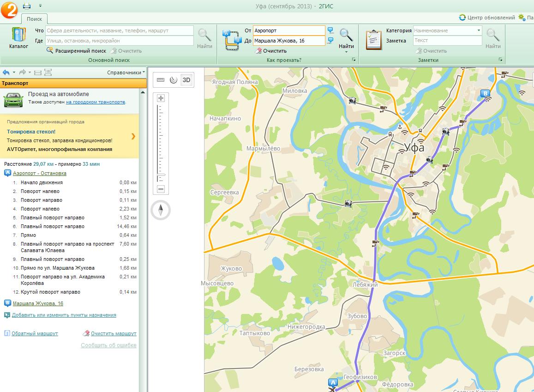Open the Тонировка стекол! advertisement link
Viewport: 534px width, 392px height.
[31, 132]
